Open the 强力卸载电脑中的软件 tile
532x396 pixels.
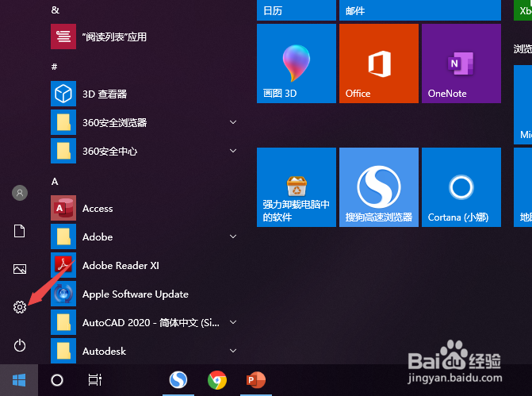point(297,187)
